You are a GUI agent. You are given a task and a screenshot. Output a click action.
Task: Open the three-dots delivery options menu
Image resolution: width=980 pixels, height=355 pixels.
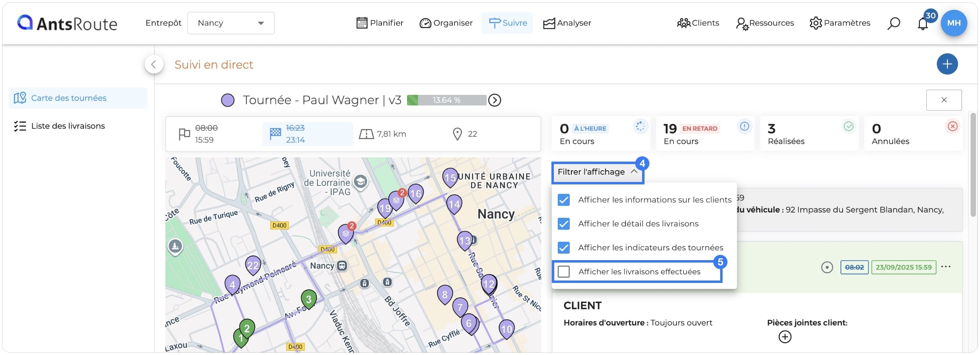(946, 267)
